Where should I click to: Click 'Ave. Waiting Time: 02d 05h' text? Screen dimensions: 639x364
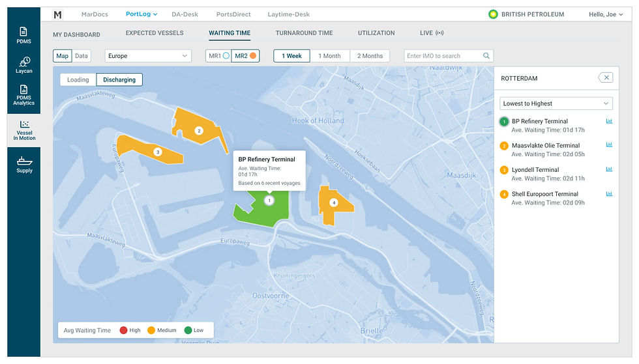coord(548,154)
